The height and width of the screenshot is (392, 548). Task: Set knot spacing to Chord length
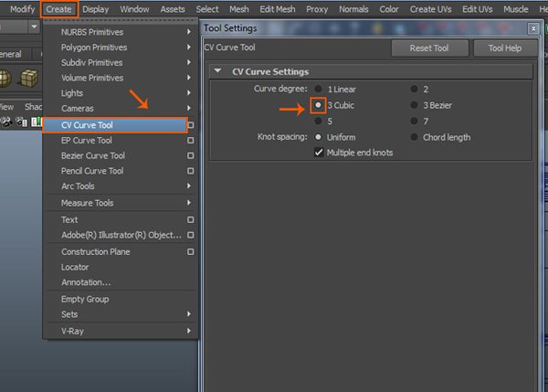(414, 137)
